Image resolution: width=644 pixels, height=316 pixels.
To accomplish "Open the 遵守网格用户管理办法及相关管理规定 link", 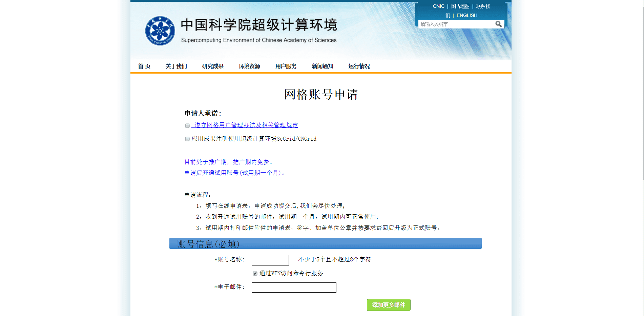I will point(246,125).
